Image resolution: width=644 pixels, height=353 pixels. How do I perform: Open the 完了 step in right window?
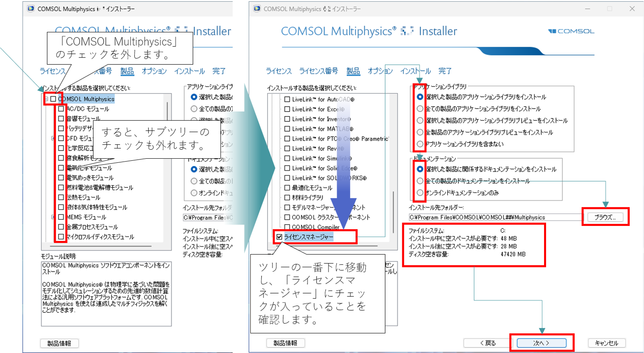[445, 71]
